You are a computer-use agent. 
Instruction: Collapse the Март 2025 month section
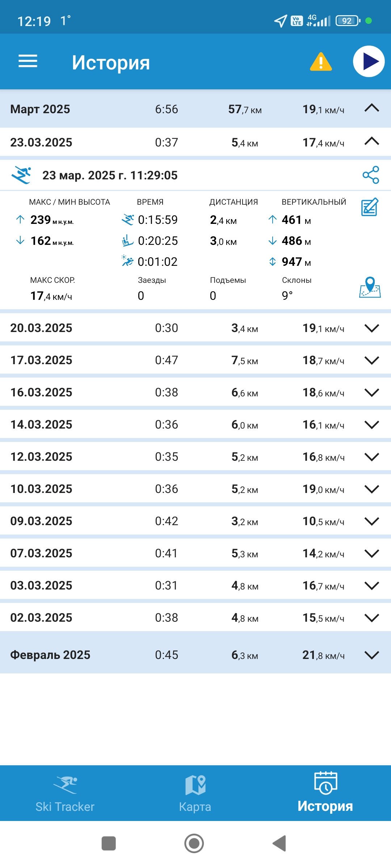[372, 109]
